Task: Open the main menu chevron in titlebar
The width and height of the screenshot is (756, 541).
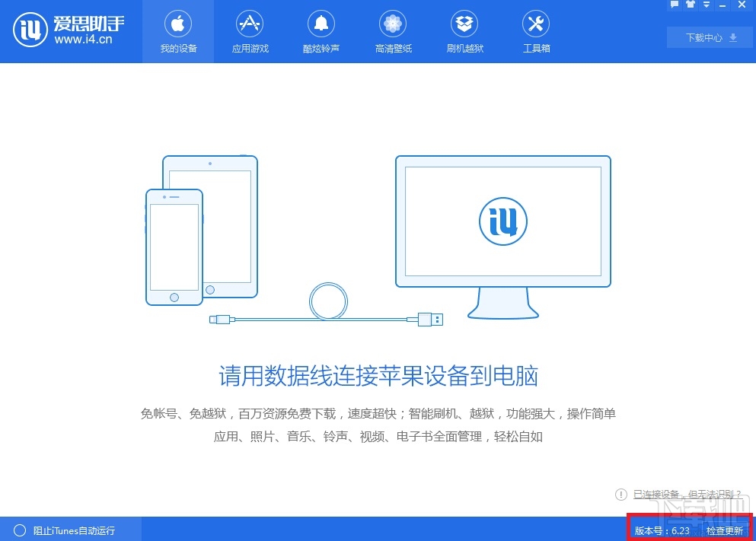Action: click(x=707, y=5)
